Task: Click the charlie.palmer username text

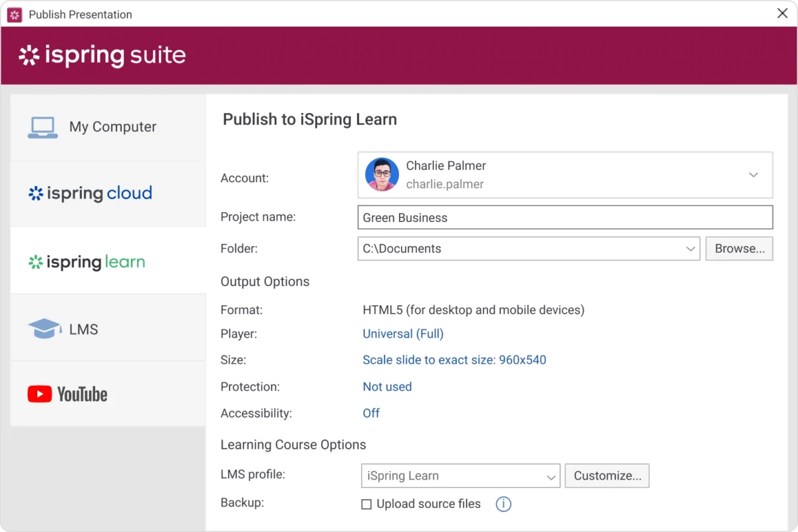Action: pos(445,184)
